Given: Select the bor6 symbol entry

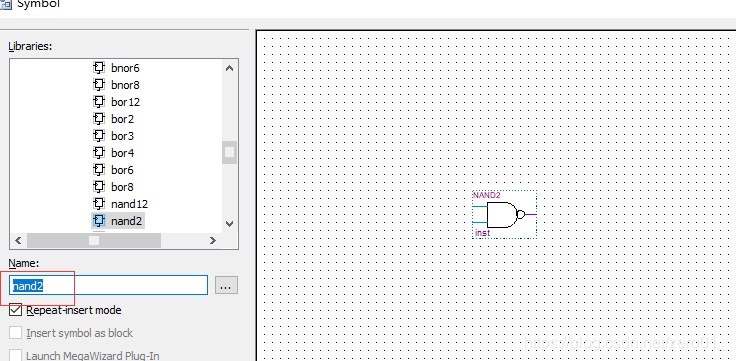Looking at the screenshot, I should [122, 170].
